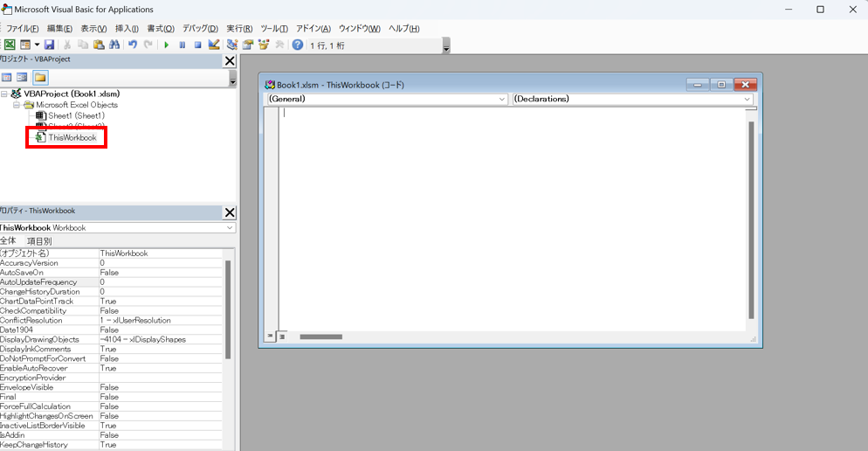Viewport: 868px width, 451px height.
Task: Select VBAProject (Book1.xlsm) tree label
Action: pos(72,94)
